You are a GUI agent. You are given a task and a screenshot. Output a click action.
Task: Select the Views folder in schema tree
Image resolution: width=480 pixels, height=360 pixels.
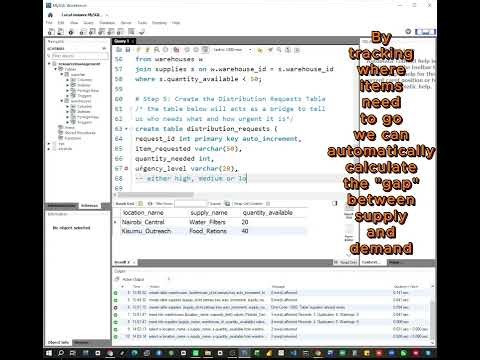coord(69,127)
